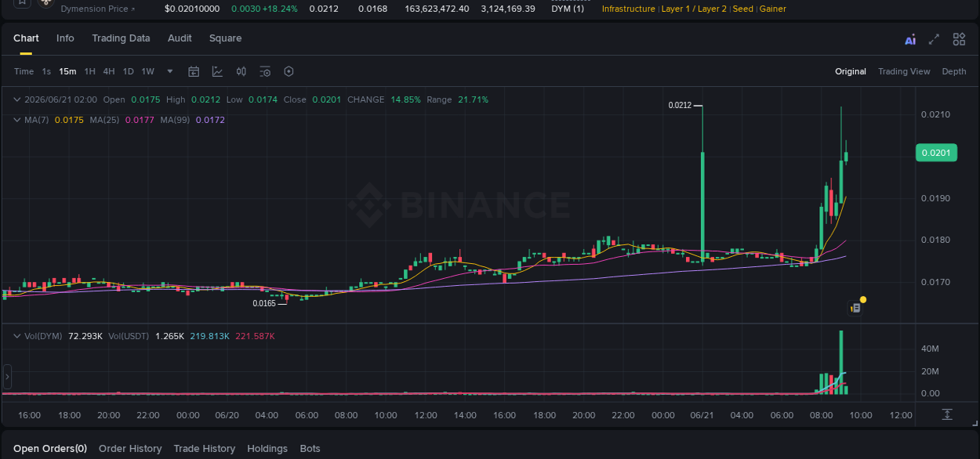
Task: Click the chart note icon near time axis
Action: (856, 308)
